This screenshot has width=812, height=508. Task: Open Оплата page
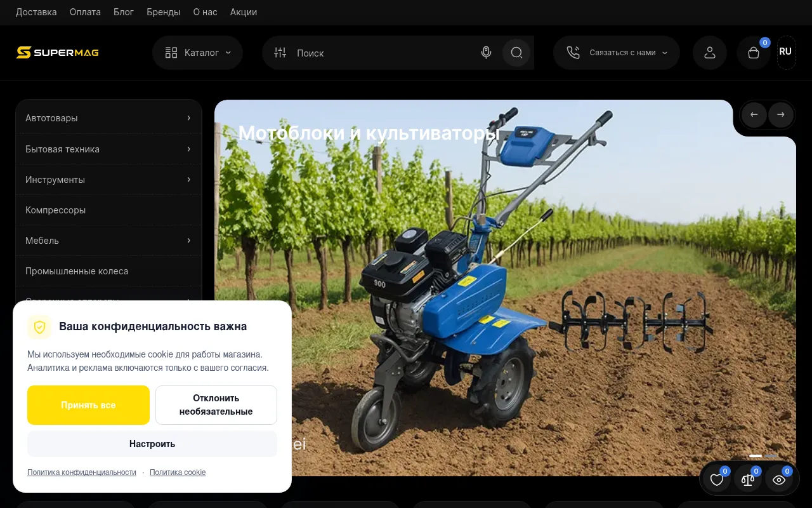[85, 12]
